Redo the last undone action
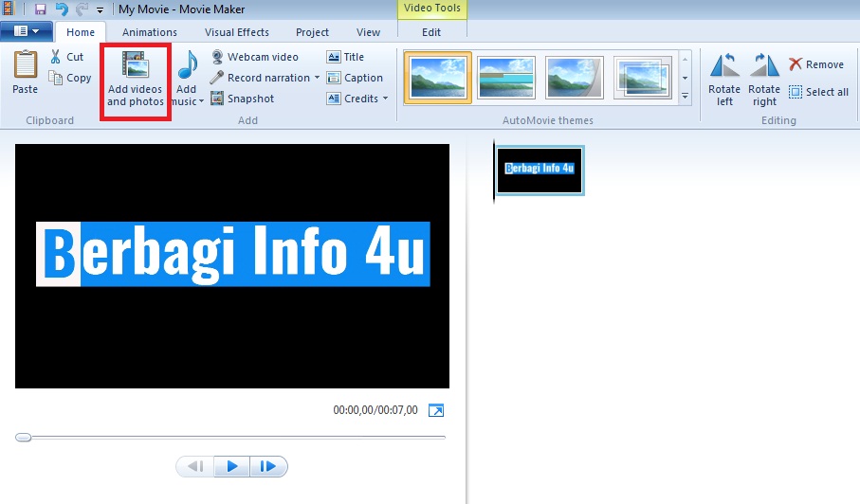This screenshot has width=860, height=504. pos(82,9)
